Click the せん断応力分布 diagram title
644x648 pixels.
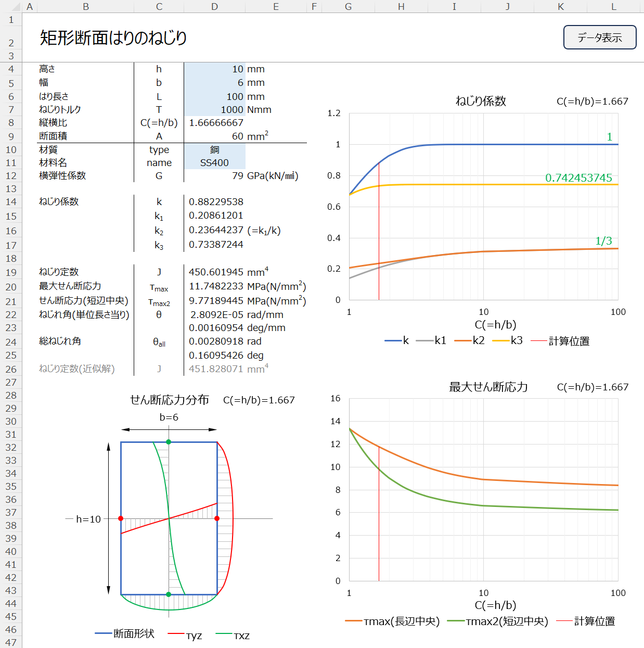point(169,400)
